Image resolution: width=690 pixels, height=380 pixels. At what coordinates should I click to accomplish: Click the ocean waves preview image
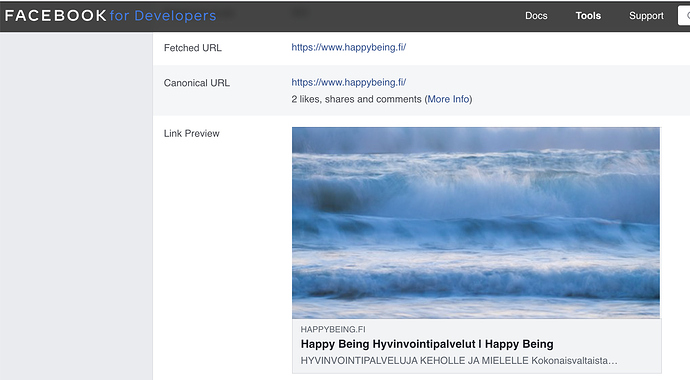(x=476, y=223)
